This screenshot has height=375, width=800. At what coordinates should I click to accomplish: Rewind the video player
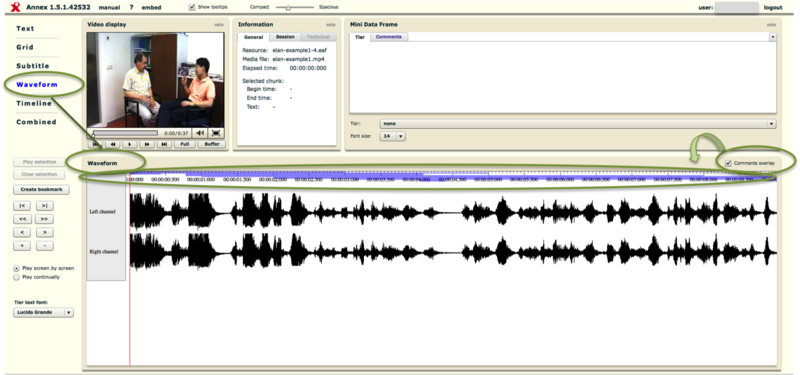pos(113,144)
